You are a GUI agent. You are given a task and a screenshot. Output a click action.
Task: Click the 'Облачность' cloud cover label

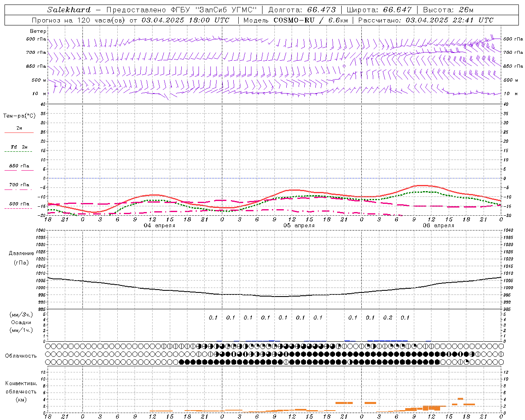click(21, 356)
